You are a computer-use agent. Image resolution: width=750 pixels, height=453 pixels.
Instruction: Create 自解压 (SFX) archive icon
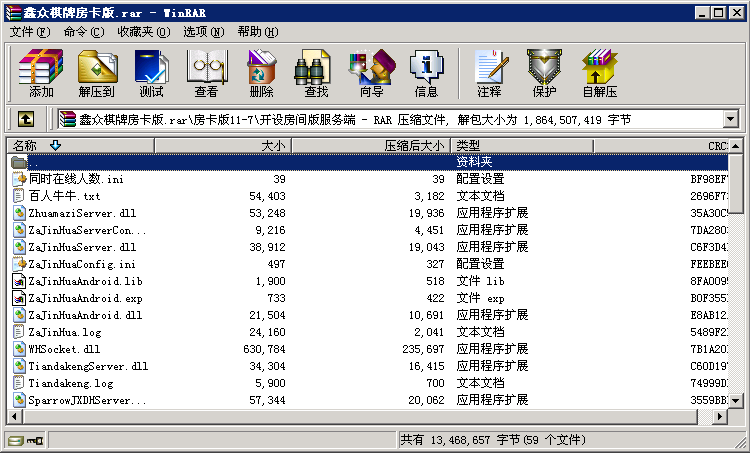click(599, 74)
